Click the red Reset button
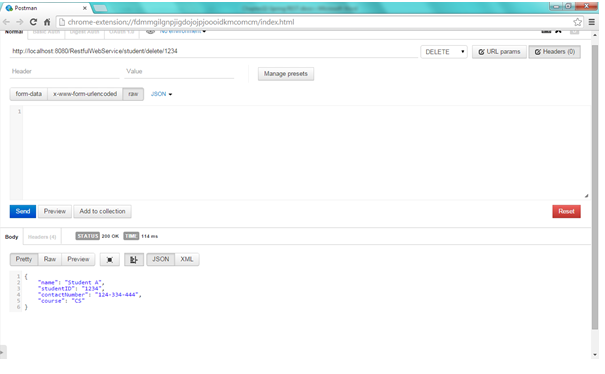 click(x=566, y=212)
